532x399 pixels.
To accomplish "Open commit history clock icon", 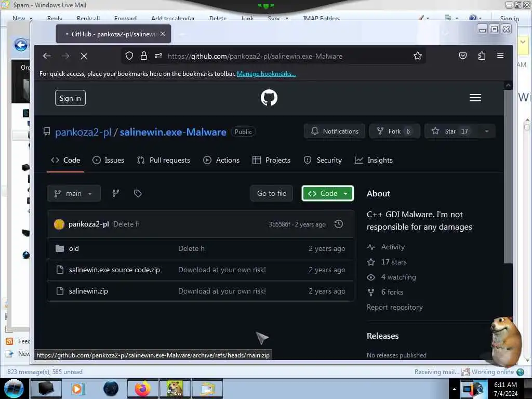I will pos(339,224).
